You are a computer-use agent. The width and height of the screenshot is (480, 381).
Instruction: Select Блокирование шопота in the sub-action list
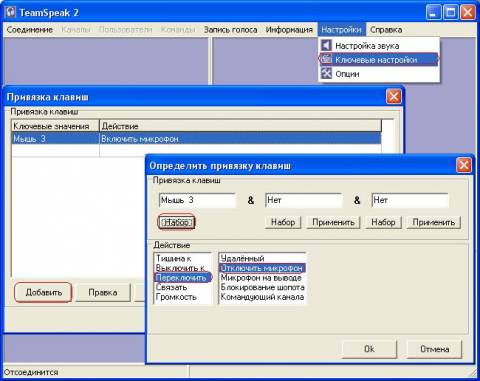[262, 287]
